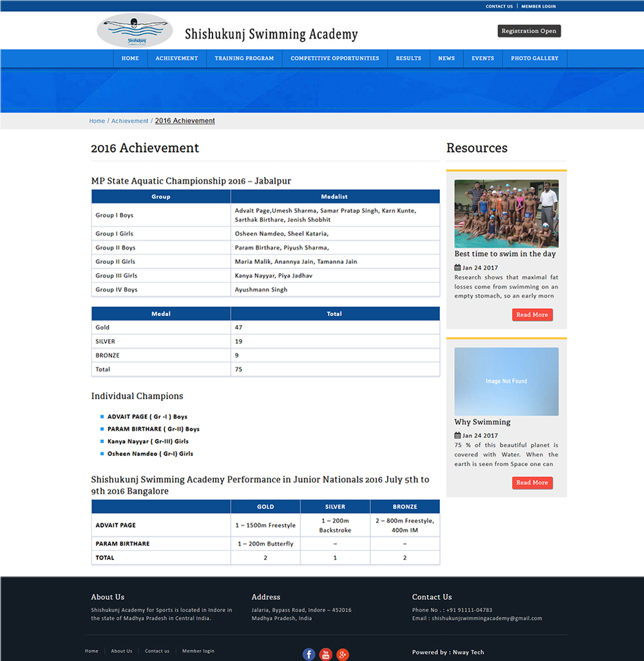Open Member Login link in top bar
This screenshot has height=661, width=644.
pos(538,6)
